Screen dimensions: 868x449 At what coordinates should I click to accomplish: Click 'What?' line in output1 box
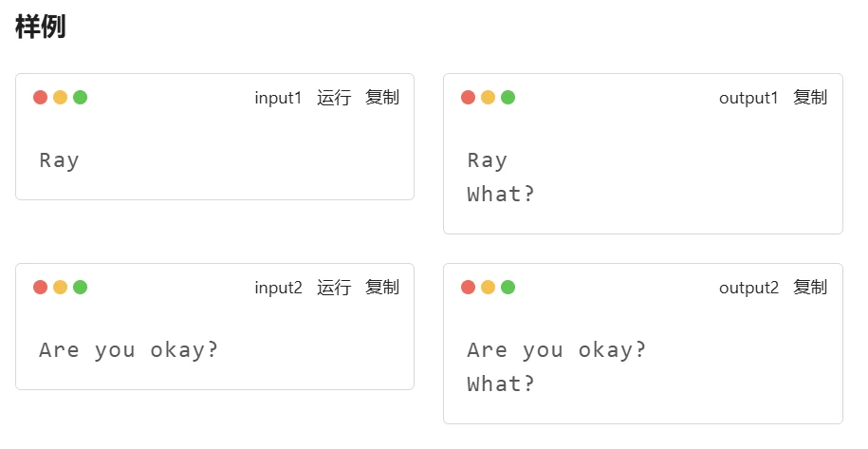pos(501,194)
